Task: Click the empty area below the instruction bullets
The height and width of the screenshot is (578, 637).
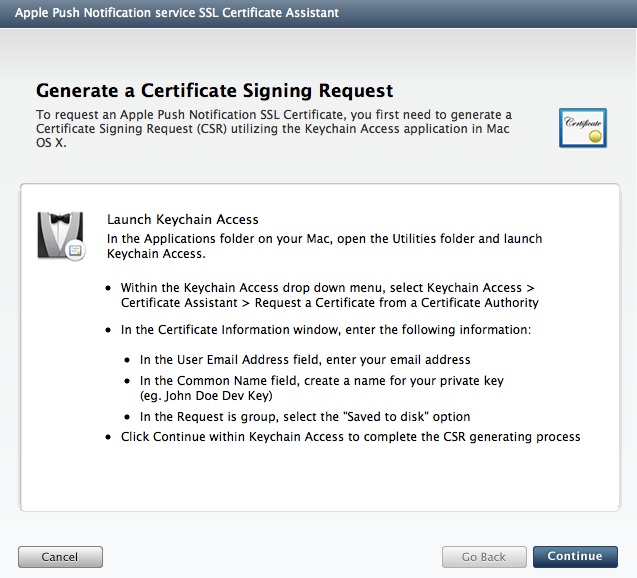Action: 318,478
